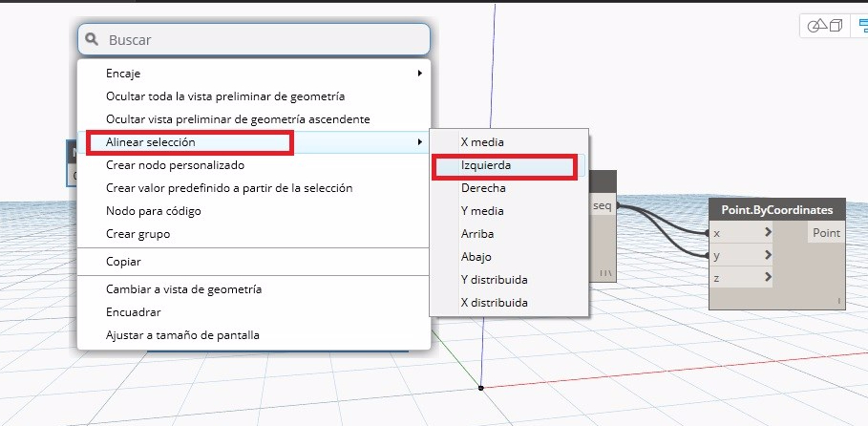Click the y input port arrow on Point.ByCoordinates
The width and height of the screenshot is (868, 426).
[768, 255]
